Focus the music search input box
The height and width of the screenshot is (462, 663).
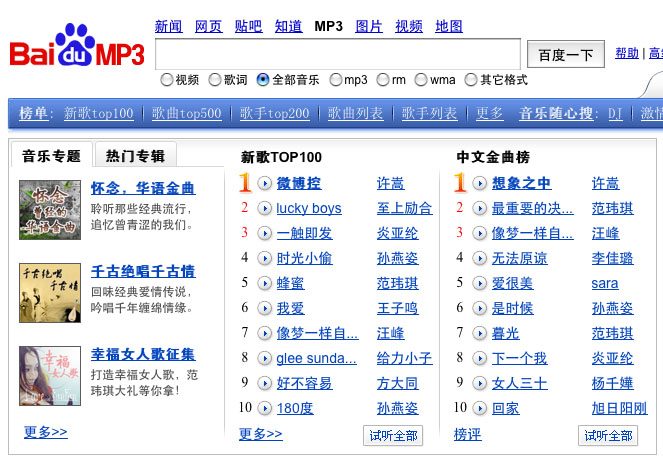click(x=338, y=54)
